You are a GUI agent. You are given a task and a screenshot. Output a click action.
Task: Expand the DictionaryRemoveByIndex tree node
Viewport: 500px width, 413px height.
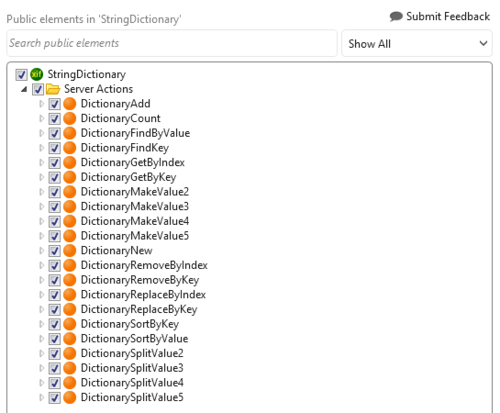click(x=41, y=265)
